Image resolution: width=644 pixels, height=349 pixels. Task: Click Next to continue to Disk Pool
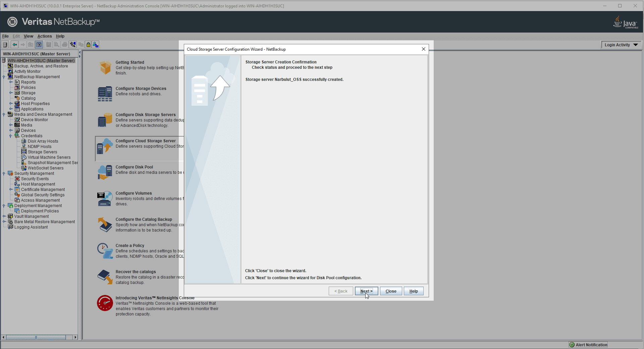pyautogui.click(x=366, y=291)
